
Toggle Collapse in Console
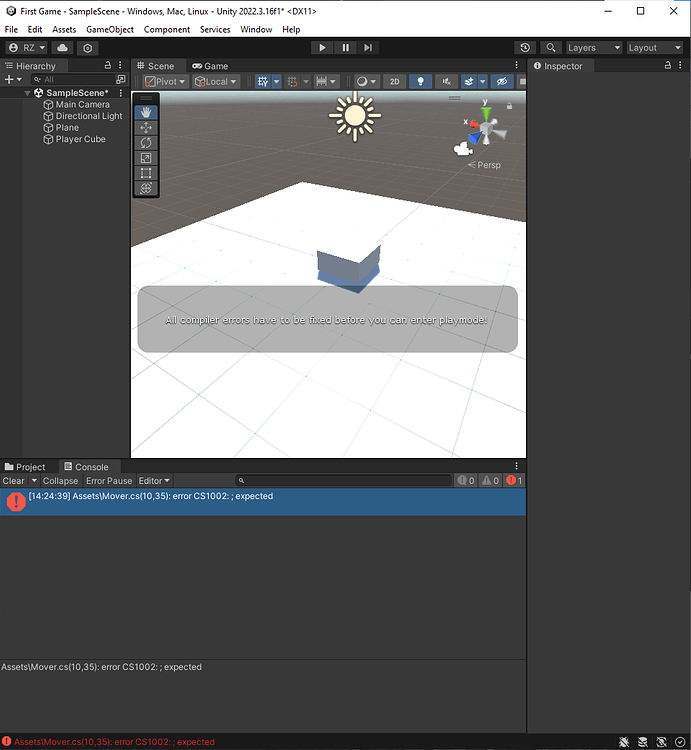pyautogui.click(x=60, y=481)
